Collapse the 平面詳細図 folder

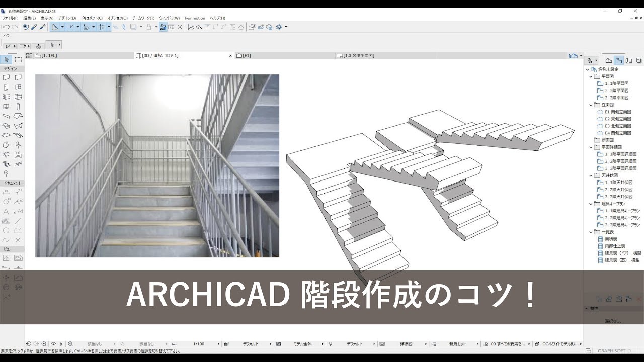click(x=591, y=147)
